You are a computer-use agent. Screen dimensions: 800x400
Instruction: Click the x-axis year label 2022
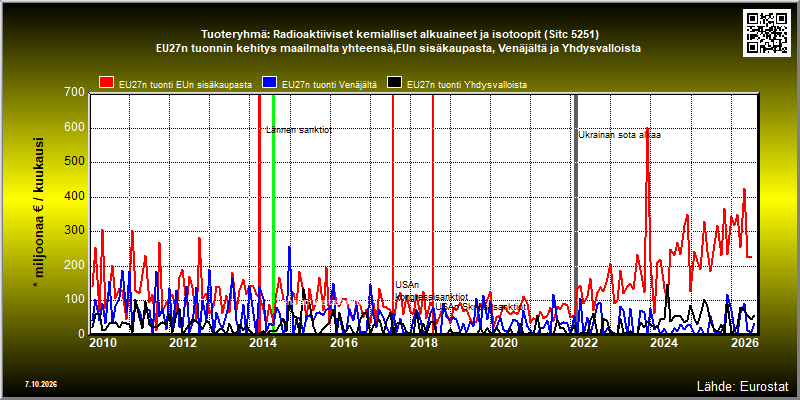point(584,343)
